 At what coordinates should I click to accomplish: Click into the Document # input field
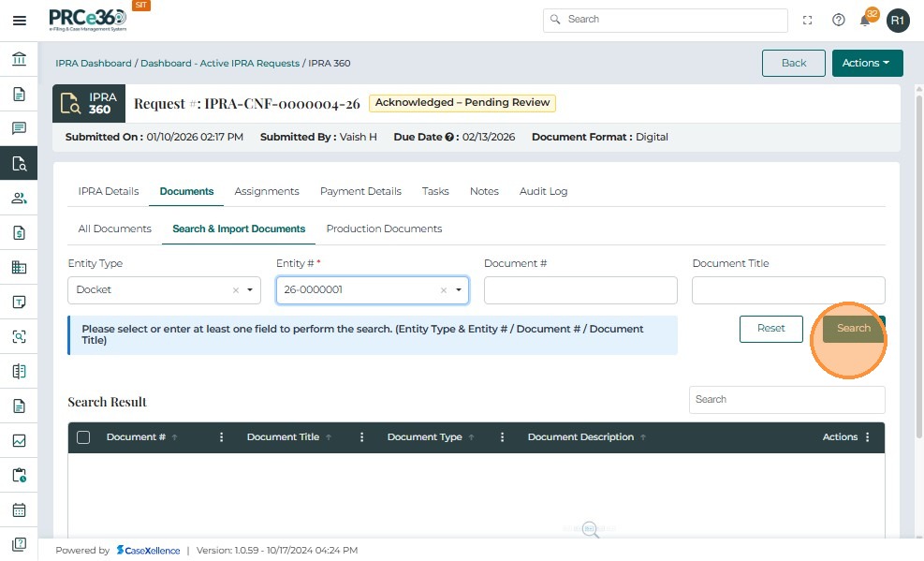[x=580, y=290]
